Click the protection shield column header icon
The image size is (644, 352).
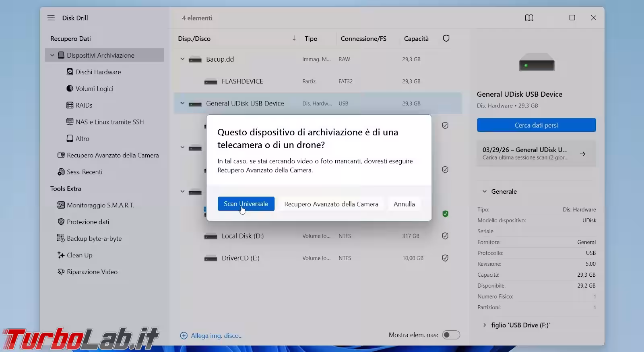pyautogui.click(x=446, y=38)
